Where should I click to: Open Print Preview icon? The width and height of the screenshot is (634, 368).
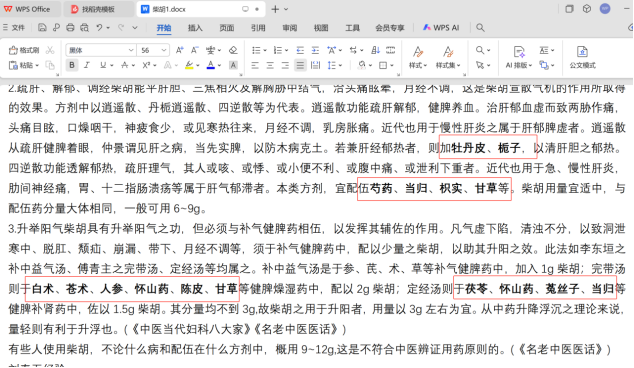pos(84,27)
